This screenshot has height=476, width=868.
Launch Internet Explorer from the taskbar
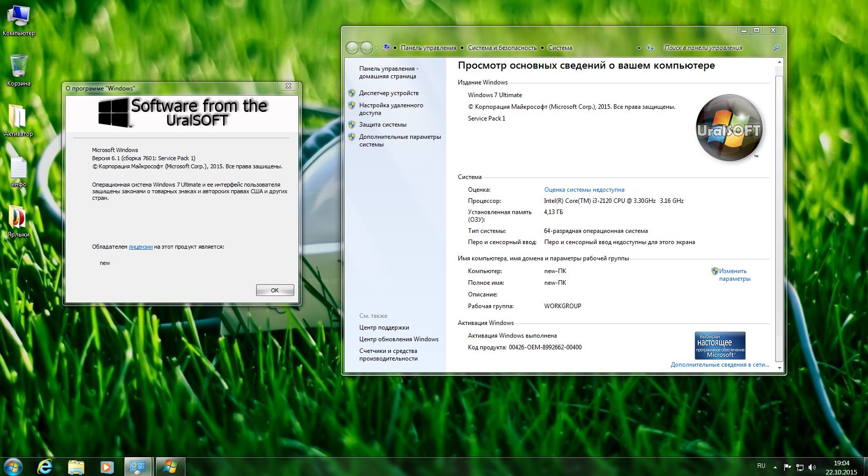point(45,466)
